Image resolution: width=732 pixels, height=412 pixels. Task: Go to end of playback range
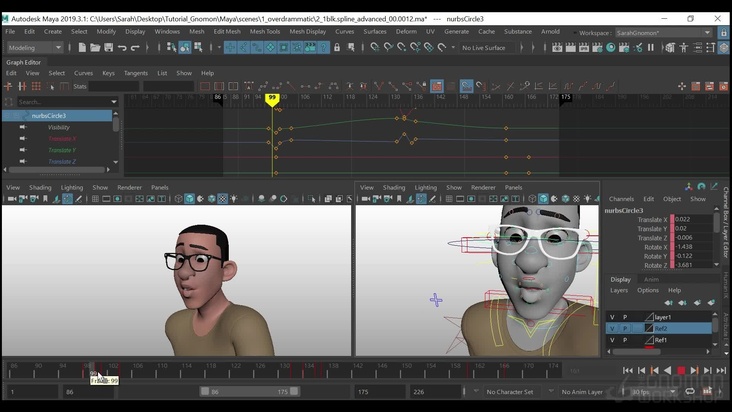tap(721, 370)
